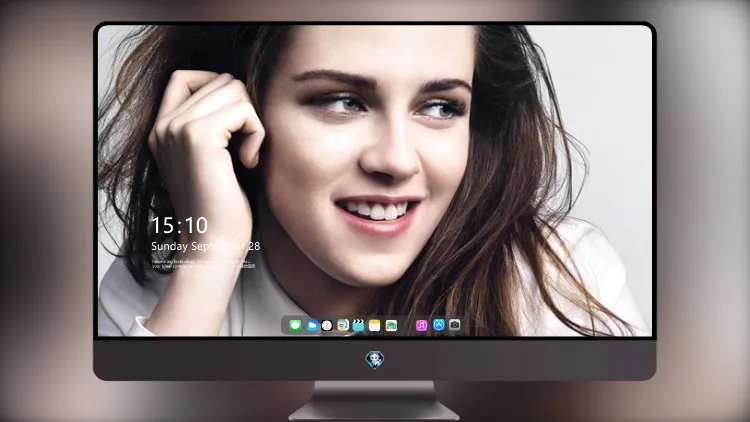This screenshot has height=422, width=750.
Task: Launch the clapperboard video app in the dock
Action: point(358,326)
